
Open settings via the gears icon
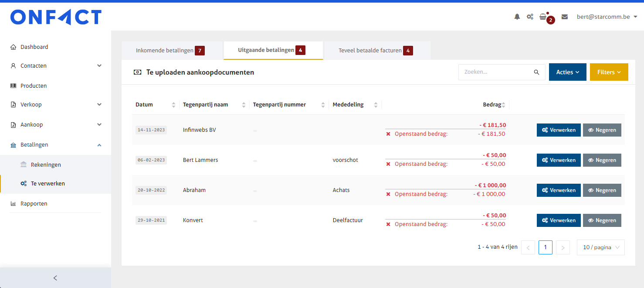[530, 17]
